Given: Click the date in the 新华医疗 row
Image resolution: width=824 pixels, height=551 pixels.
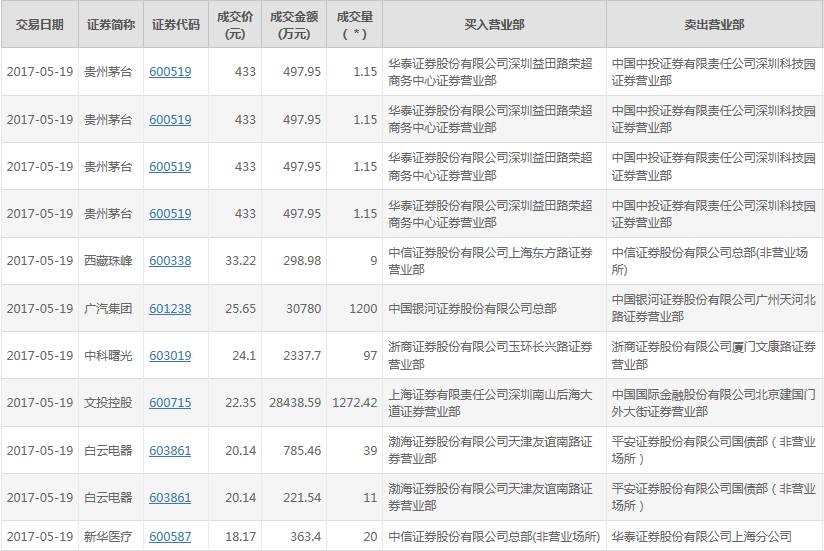Looking at the screenshot, I should click(x=40, y=536).
